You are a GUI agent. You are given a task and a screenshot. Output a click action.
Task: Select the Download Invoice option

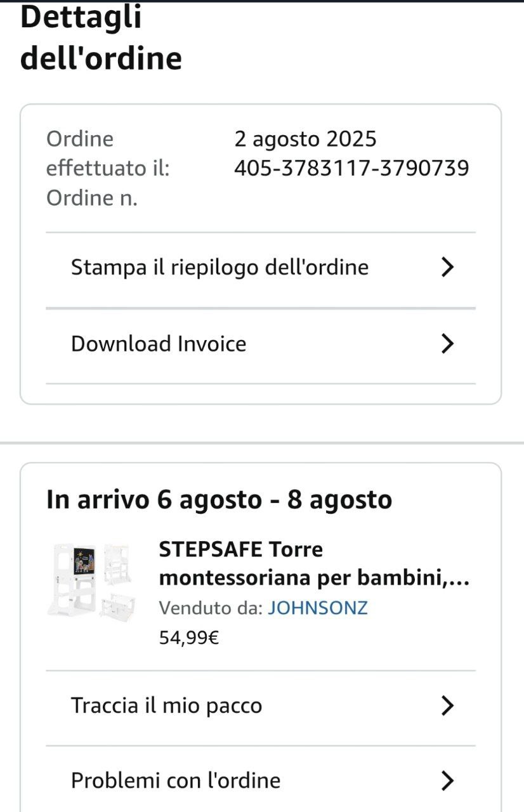[159, 344]
